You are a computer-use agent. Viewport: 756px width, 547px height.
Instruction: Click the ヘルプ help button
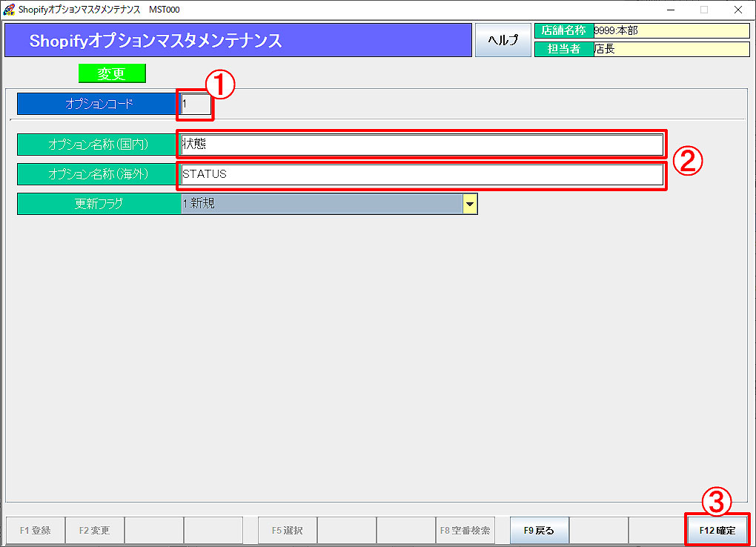(x=503, y=40)
